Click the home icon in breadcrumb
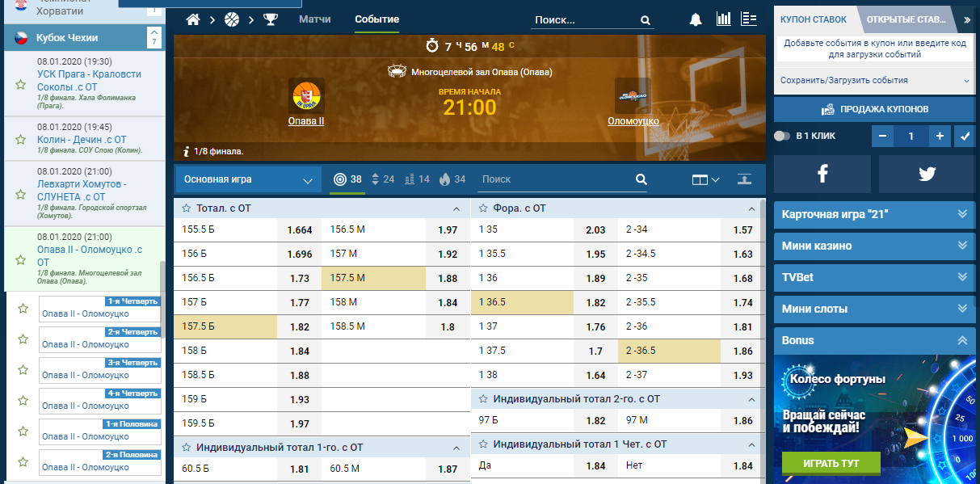The width and height of the screenshot is (980, 484). pyautogui.click(x=192, y=19)
